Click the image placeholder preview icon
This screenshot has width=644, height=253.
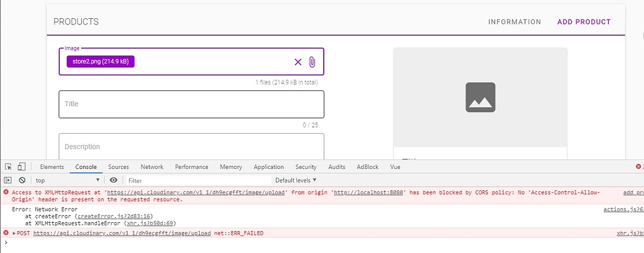click(x=480, y=97)
